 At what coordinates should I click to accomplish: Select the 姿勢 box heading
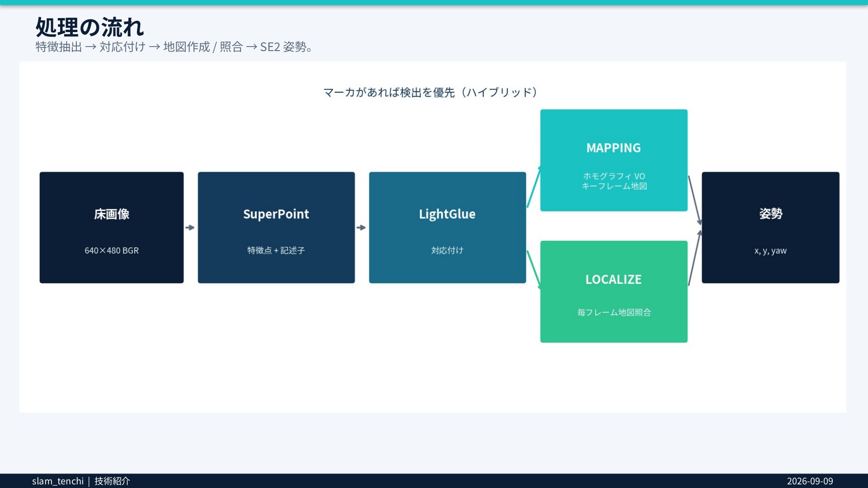[771, 214]
